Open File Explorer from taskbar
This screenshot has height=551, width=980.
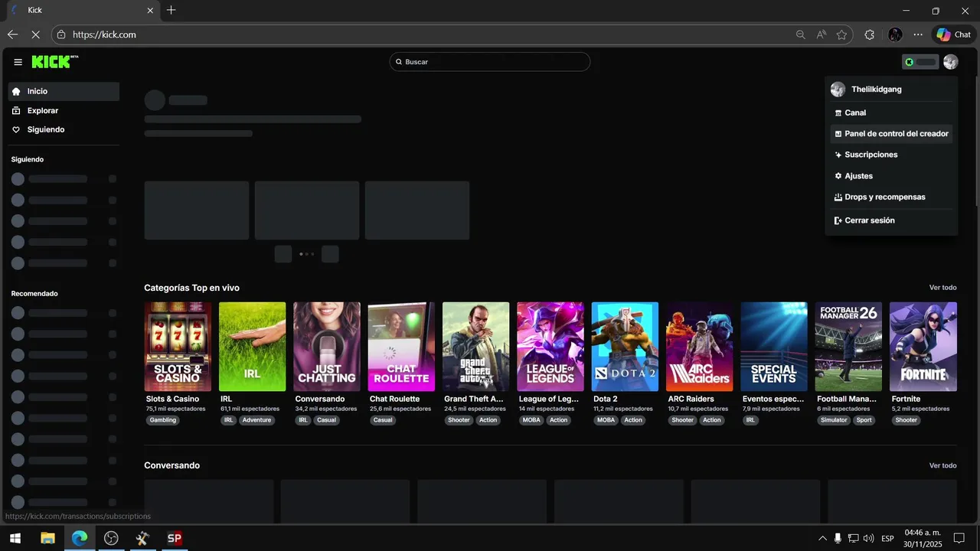tap(47, 538)
